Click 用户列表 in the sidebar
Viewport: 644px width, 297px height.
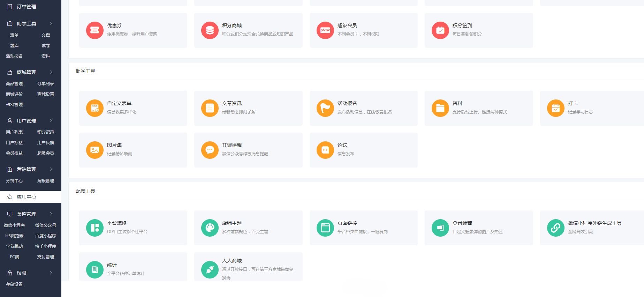pyautogui.click(x=14, y=132)
